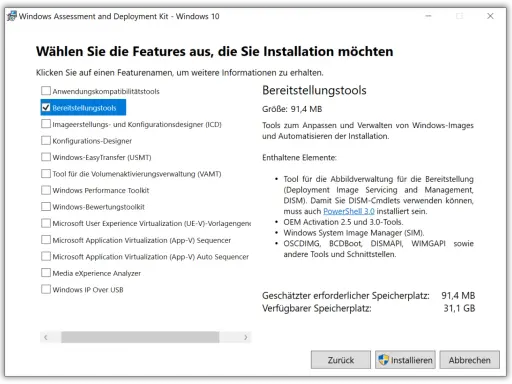This screenshot has height=384, width=512.
Task: Select the Windows Performance Toolkit feature name
Action: [x=101, y=190]
